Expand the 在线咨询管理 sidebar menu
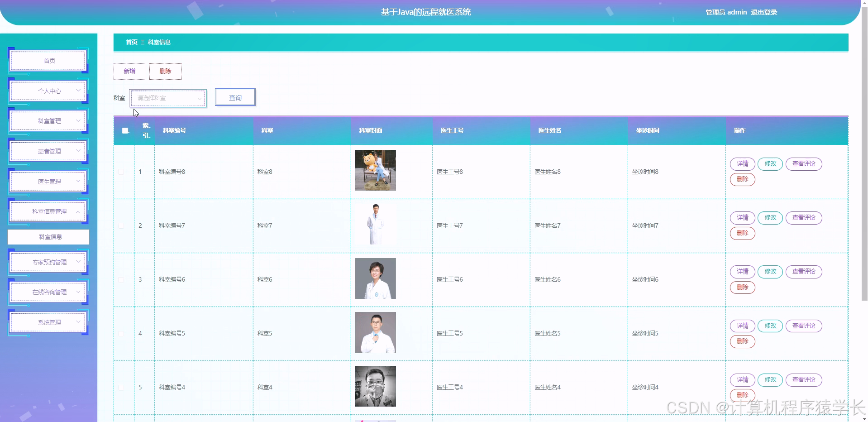Viewport: 868px width, 422px height. pyautogui.click(x=49, y=292)
